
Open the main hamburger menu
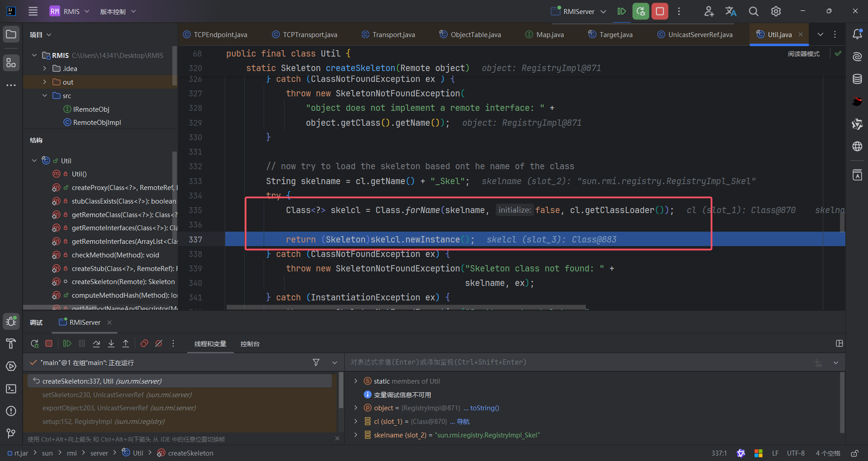click(33, 11)
